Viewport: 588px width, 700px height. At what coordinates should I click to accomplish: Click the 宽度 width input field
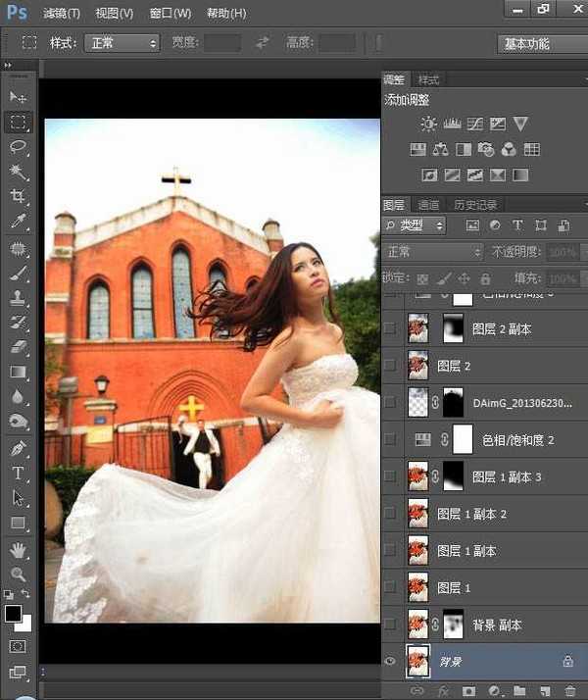pos(222,43)
